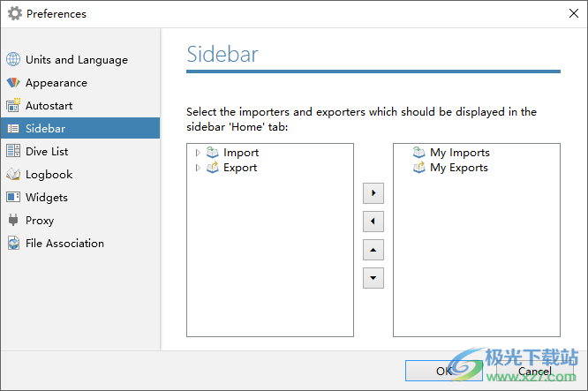Open the Proxy plug icon

tap(13, 220)
